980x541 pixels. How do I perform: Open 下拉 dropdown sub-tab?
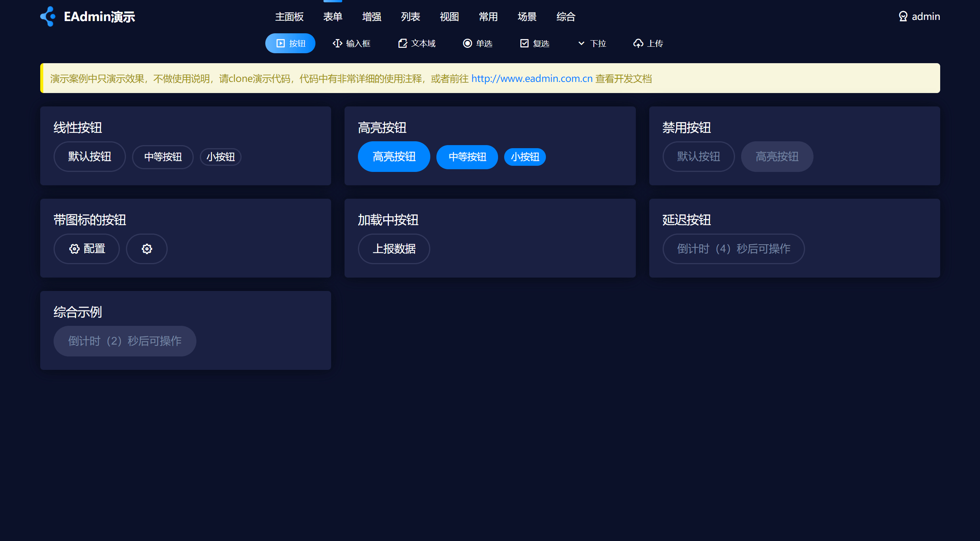[x=592, y=43]
